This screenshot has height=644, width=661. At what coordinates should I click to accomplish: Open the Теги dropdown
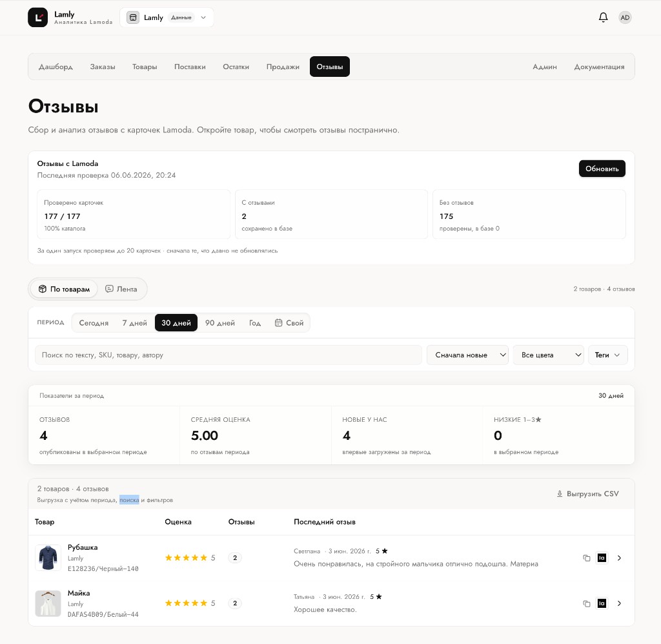click(607, 355)
